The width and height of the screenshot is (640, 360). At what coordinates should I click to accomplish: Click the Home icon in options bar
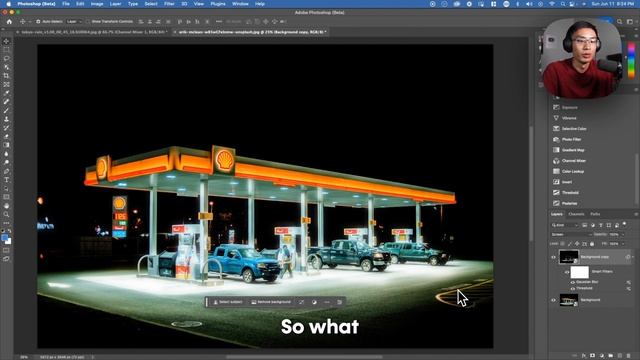[9, 21]
